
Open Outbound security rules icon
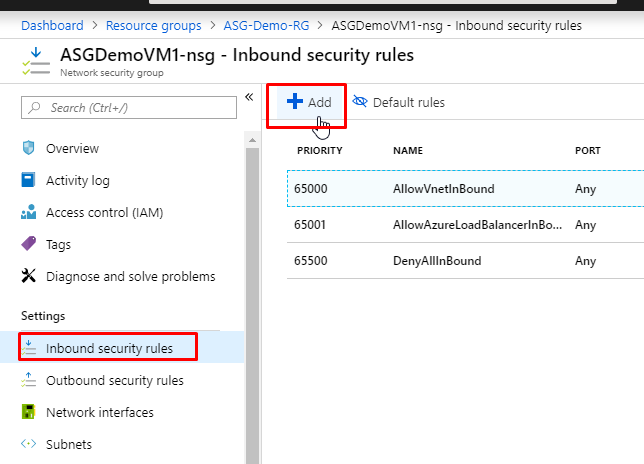[x=29, y=381]
